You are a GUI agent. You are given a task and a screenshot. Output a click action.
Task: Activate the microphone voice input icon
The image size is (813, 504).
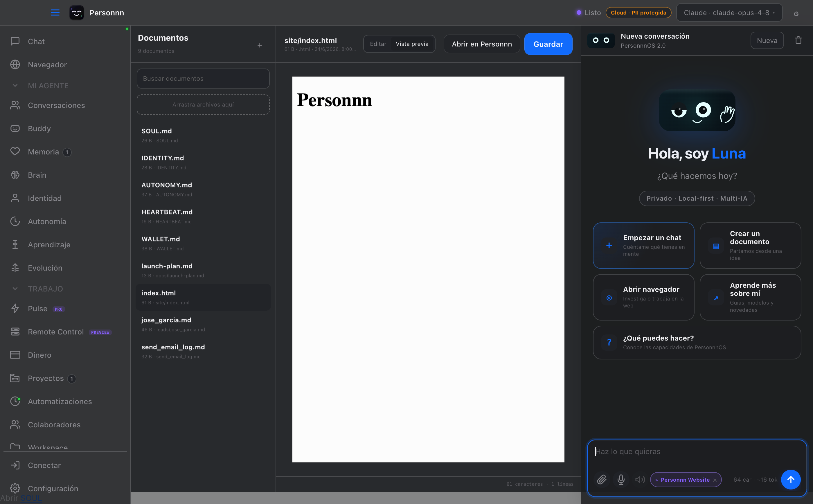pos(621,479)
